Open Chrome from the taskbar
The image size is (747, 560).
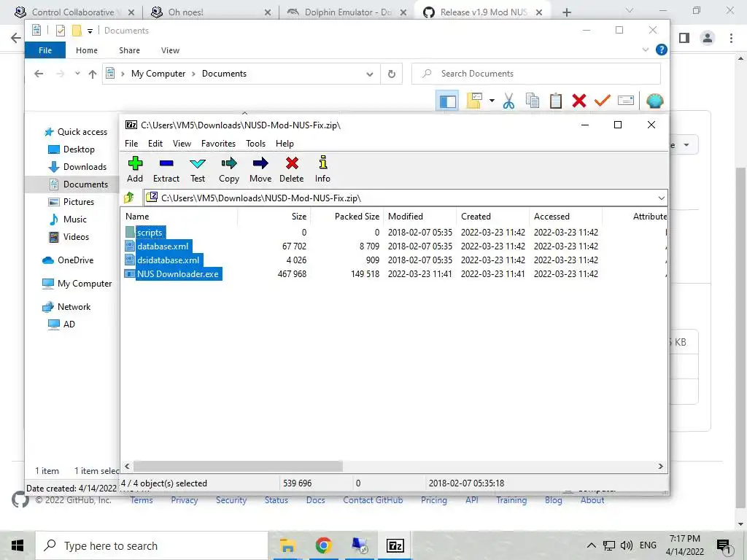323,545
